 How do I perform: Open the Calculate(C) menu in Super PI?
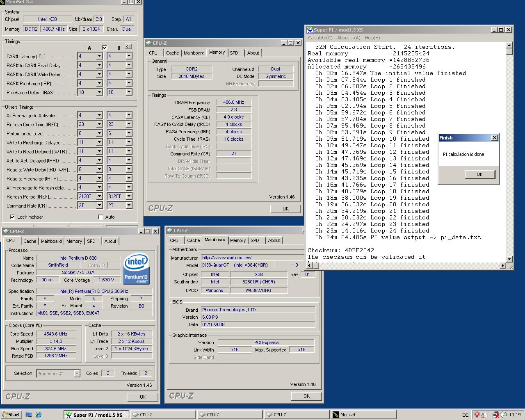[x=320, y=38]
